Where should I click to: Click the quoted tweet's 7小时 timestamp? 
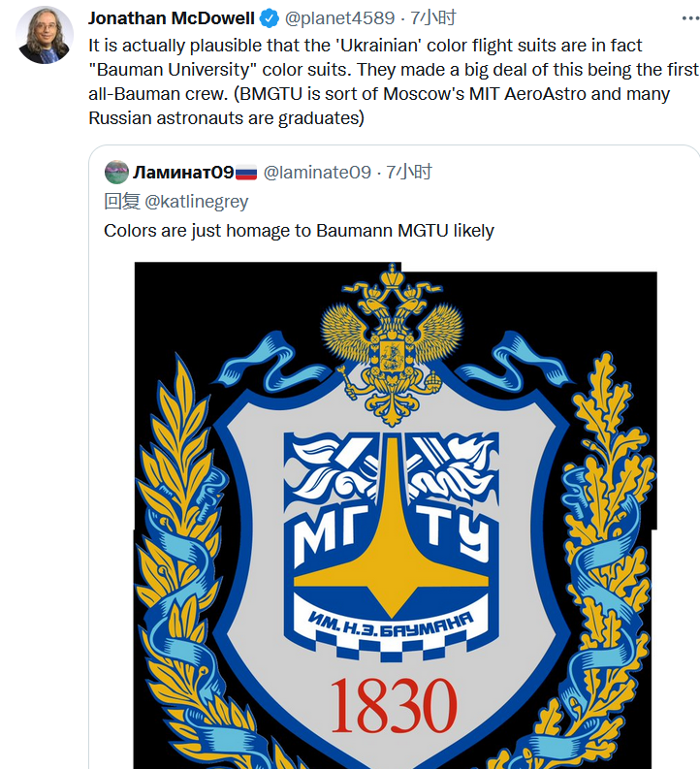[409, 173]
